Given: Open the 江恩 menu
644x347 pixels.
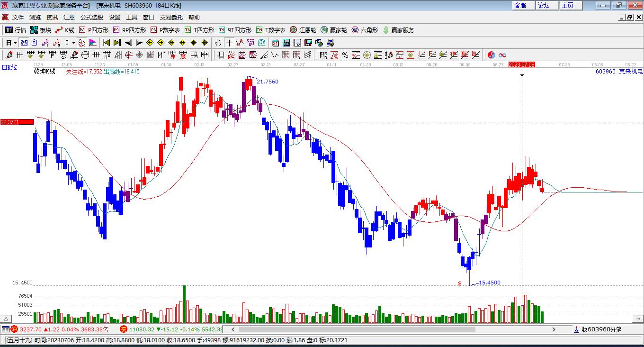Looking at the screenshot, I should [69, 17].
